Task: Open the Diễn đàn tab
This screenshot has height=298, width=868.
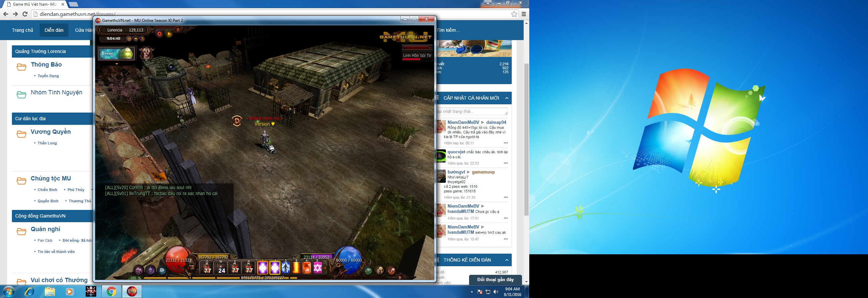Action: click(x=54, y=30)
